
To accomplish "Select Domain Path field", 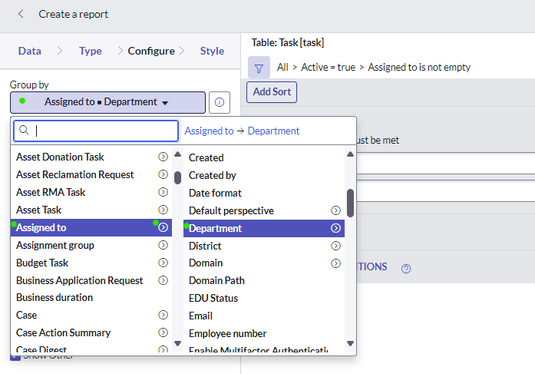I will tap(216, 280).
